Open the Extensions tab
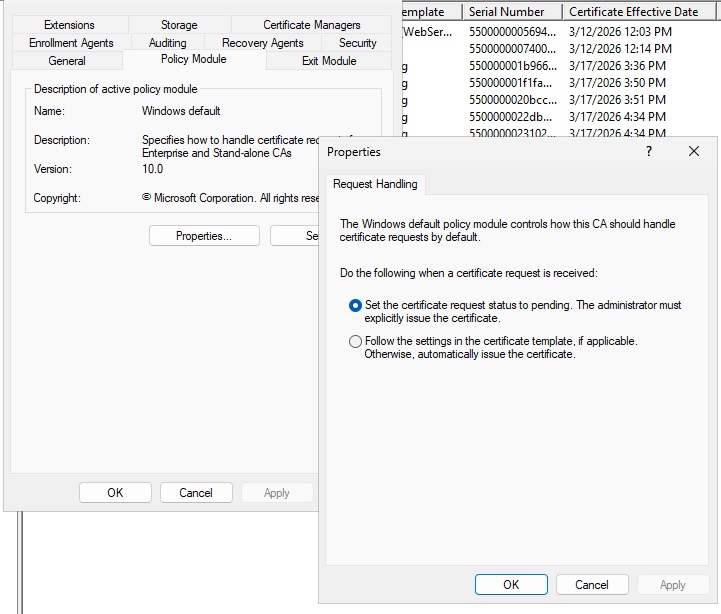 click(69, 25)
